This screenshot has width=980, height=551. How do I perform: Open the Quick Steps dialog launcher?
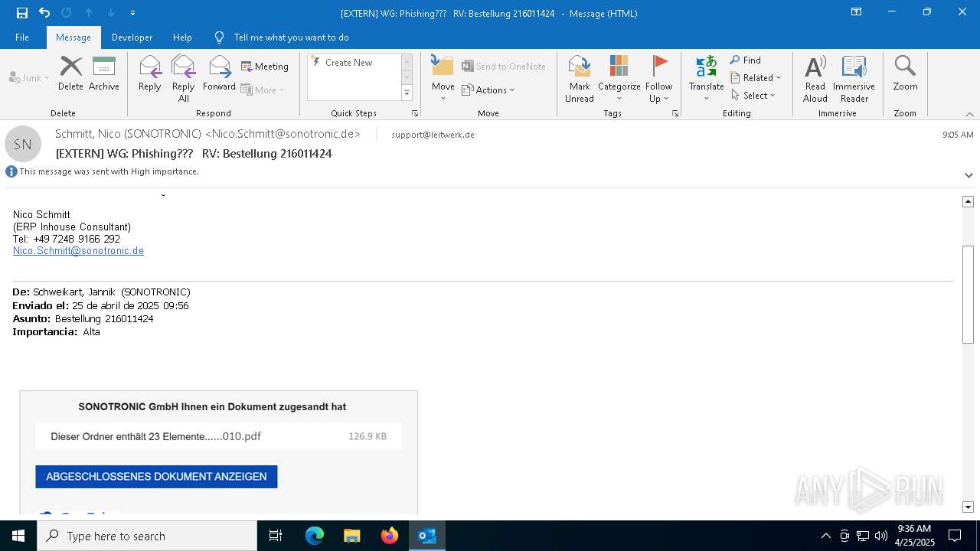[415, 113]
